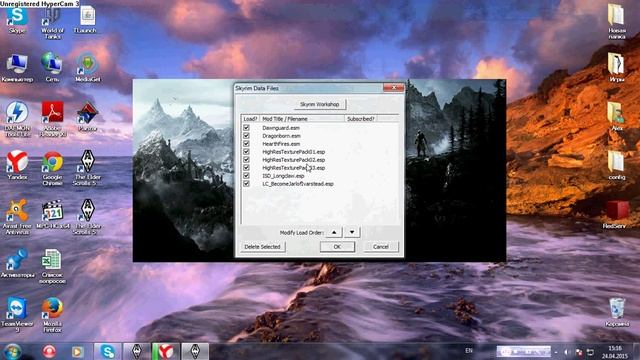Open the Skyrim Workshop button
The width and height of the screenshot is (640, 360).
coord(320,104)
